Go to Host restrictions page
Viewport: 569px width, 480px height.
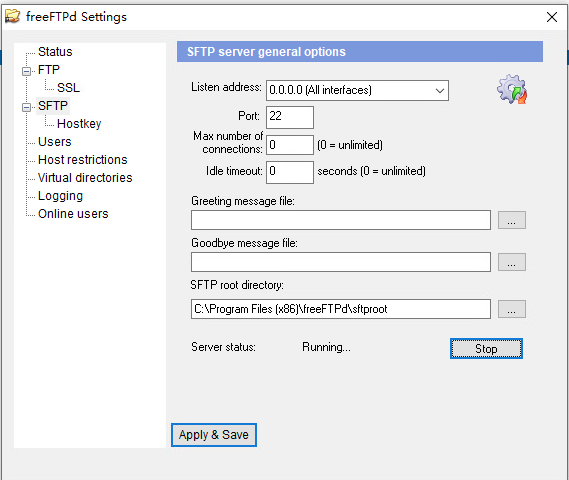[x=83, y=160]
